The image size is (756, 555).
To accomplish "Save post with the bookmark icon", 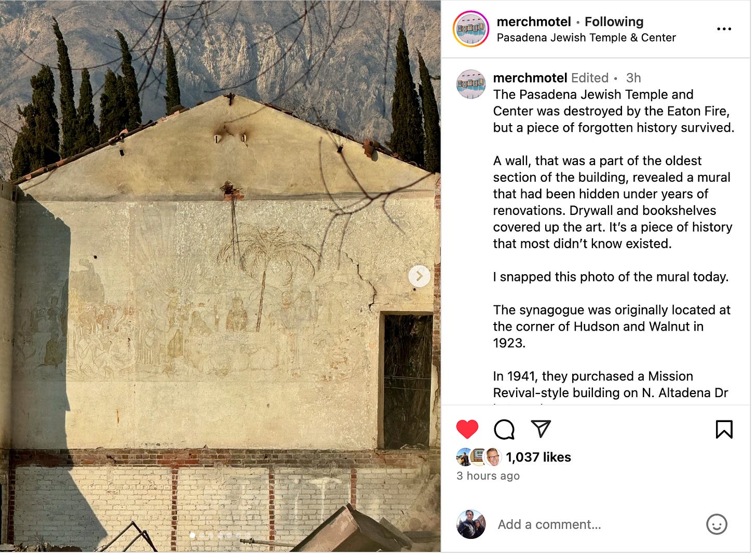I will coord(724,429).
